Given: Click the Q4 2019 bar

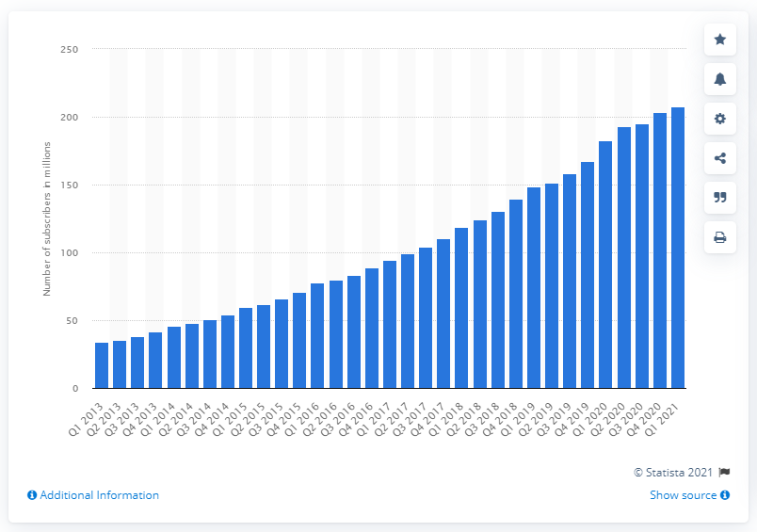Looking at the screenshot, I should [588, 275].
